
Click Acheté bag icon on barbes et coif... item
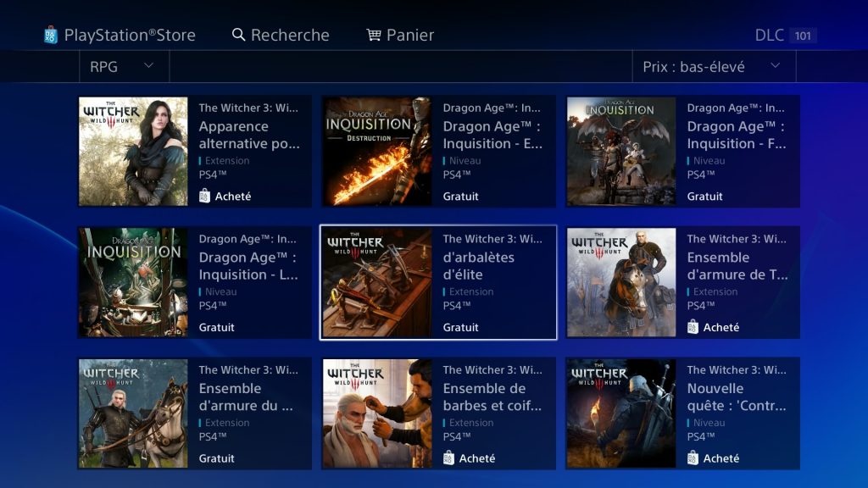pyautogui.click(x=448, y=458)
